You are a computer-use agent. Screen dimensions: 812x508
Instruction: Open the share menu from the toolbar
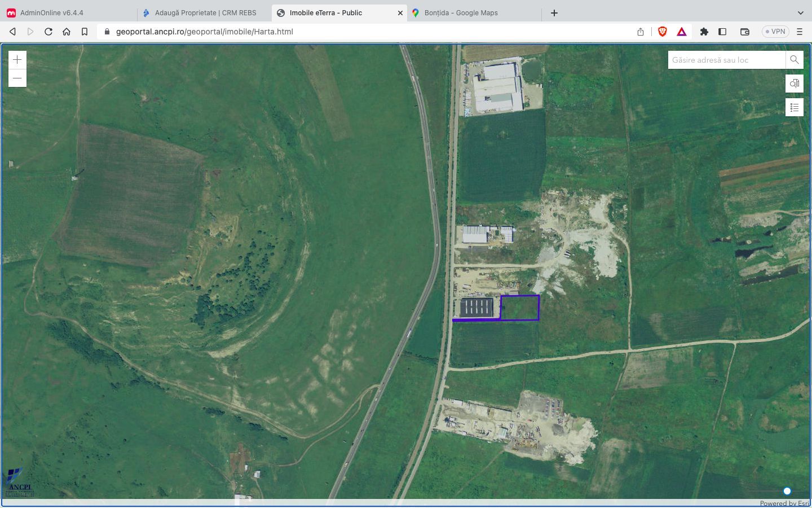point(640,32)
